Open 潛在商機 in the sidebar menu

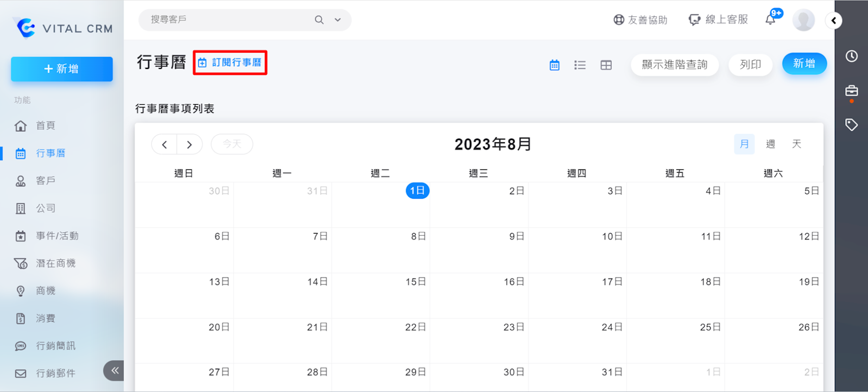point(55,263)
